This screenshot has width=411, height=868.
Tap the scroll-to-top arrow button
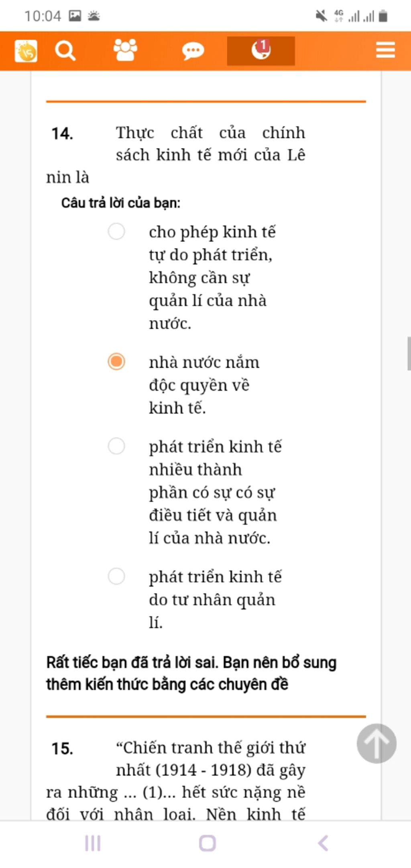point(376,743)
